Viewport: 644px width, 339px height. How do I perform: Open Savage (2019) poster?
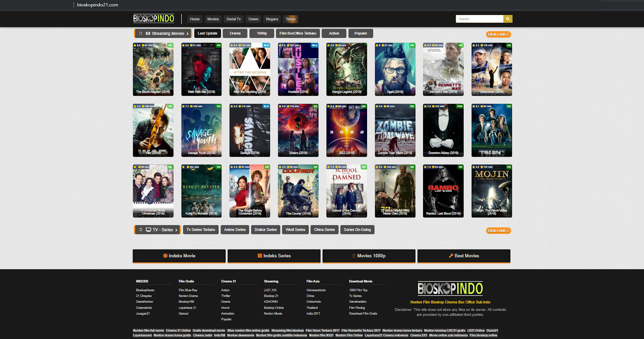(x=250, y=130)
